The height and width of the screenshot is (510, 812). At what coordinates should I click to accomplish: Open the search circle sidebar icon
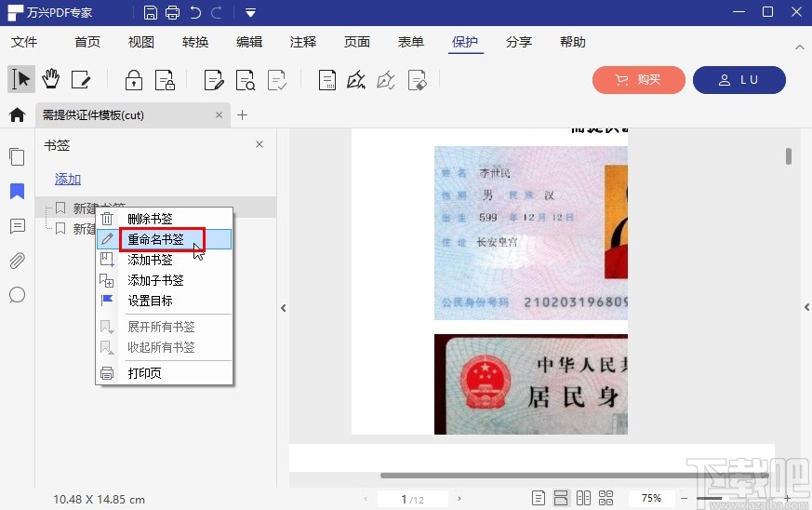pyautogui.click(x=17, y=295)
